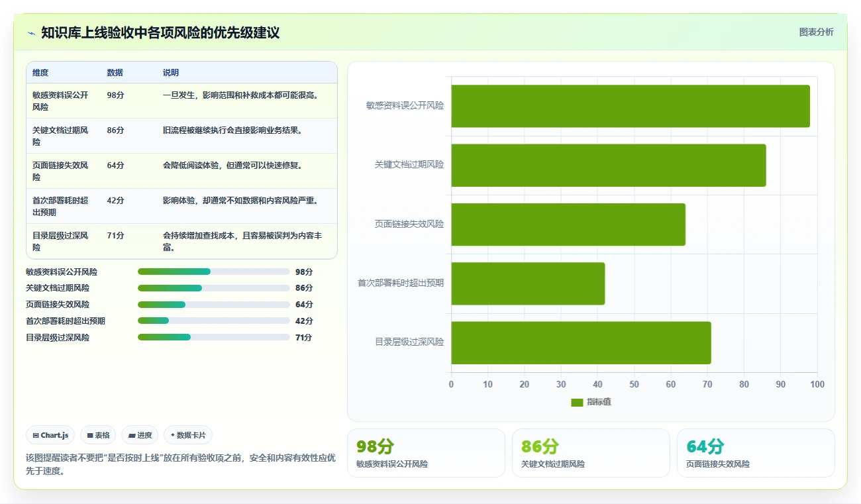This screenshot has width=861, height=504.
Task: Click the 首次部署耗时超出预期 progress bar
Action: pos(214,321)
